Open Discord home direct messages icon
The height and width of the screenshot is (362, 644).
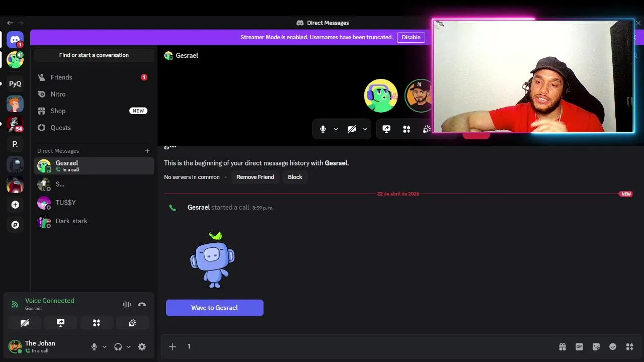pos(15,40)
